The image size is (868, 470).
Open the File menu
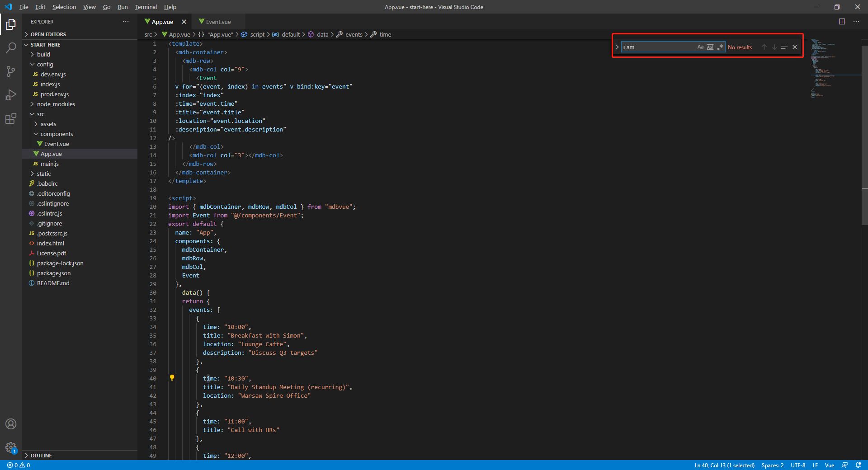point(24,7)
